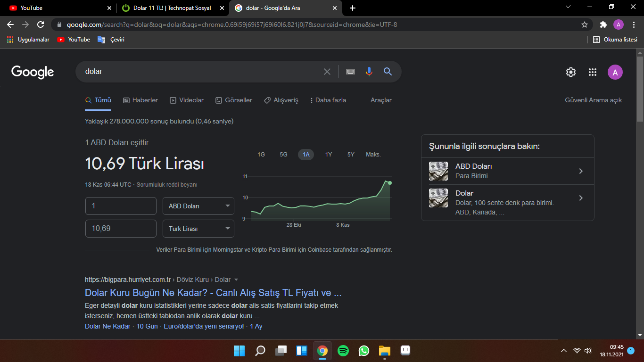The image size is (644, 362).
Task: Open the tab search dropdown arrow
Action: pyautogui.click(x=568, y=7)
